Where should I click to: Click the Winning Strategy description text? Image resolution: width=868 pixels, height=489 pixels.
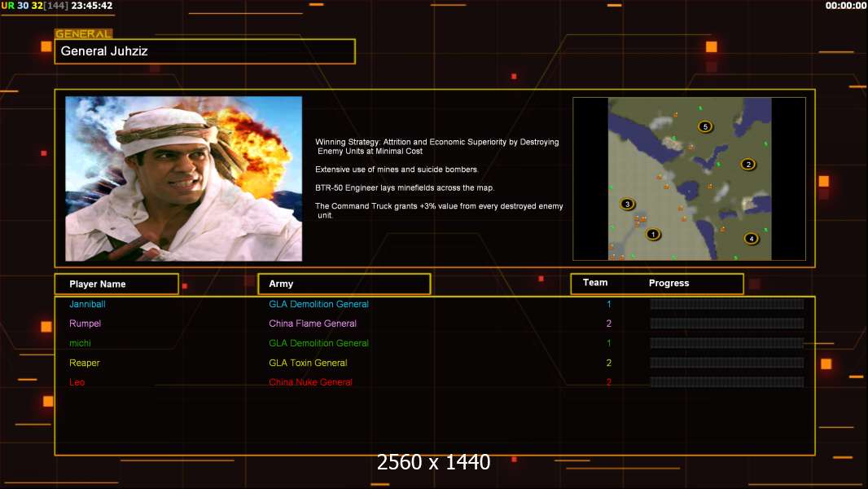pyautogui.click(x=437, y=146)
